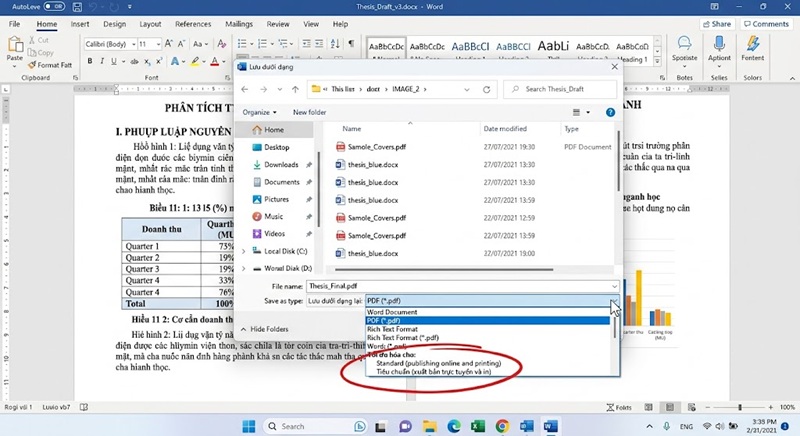
Task: Click the Refresh icon in address bar
Action: tap(487, 89)
